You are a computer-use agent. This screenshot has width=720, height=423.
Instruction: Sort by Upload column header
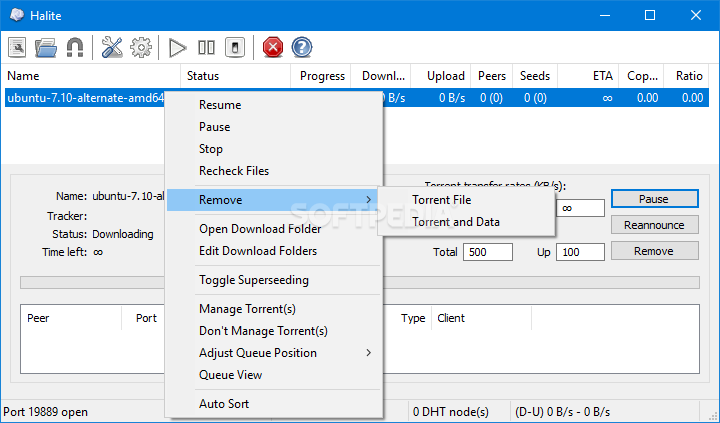tap(441, 76)
